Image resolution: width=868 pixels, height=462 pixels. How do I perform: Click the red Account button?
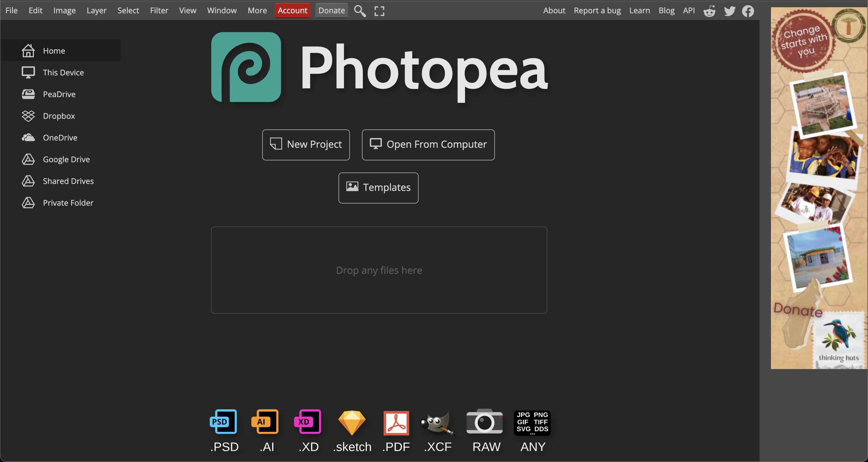292,11
